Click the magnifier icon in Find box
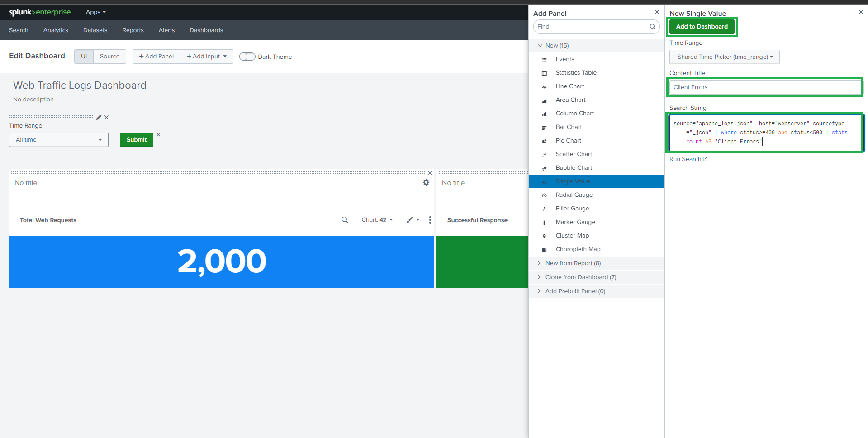 pos(652,27)
